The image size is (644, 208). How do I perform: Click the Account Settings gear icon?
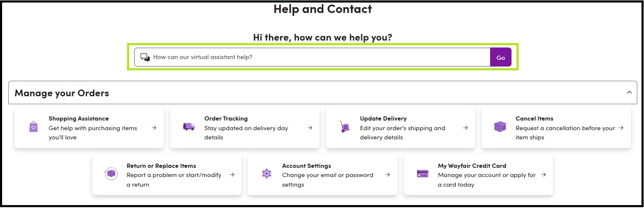267,174
